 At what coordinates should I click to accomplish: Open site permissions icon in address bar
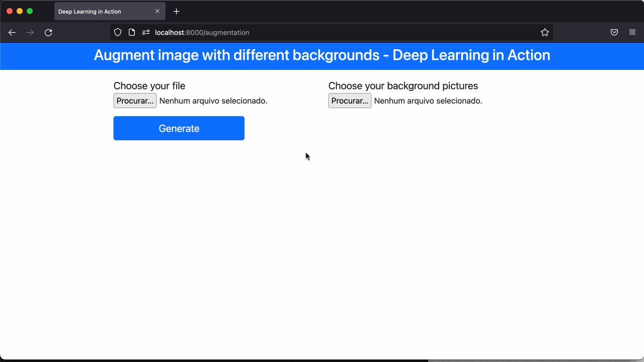146,32
